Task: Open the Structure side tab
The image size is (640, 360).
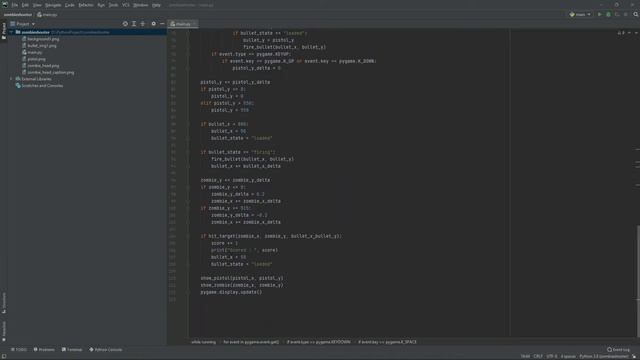Action: point(4,303)
